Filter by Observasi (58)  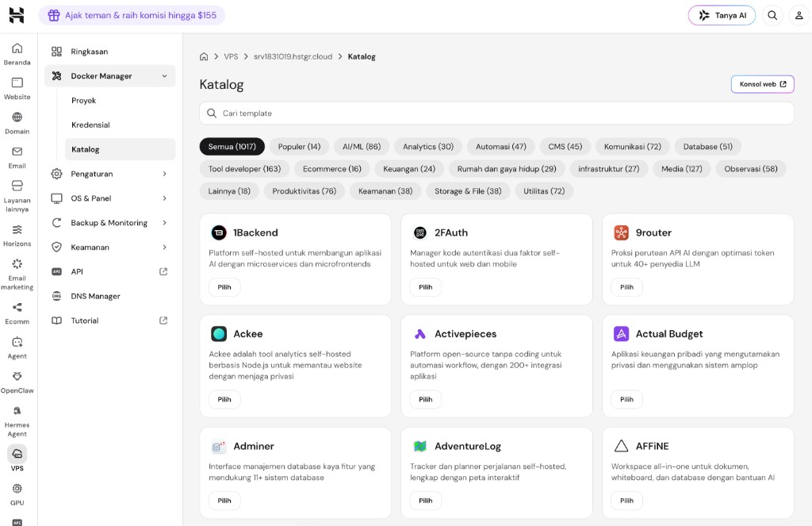[751, 169]
